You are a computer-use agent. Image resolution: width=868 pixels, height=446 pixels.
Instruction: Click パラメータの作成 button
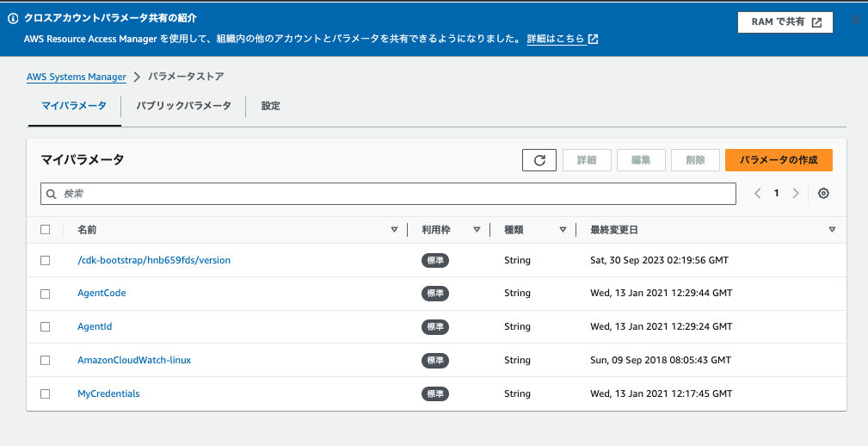pyautogui.click(x=779, y=160)
